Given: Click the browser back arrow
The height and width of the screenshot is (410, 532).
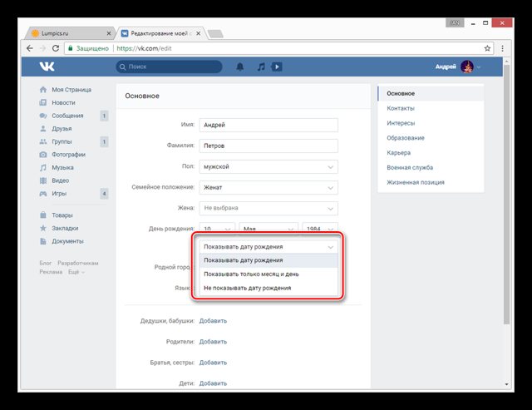Looking at the screenshot, I should click(x=30, y=48).
